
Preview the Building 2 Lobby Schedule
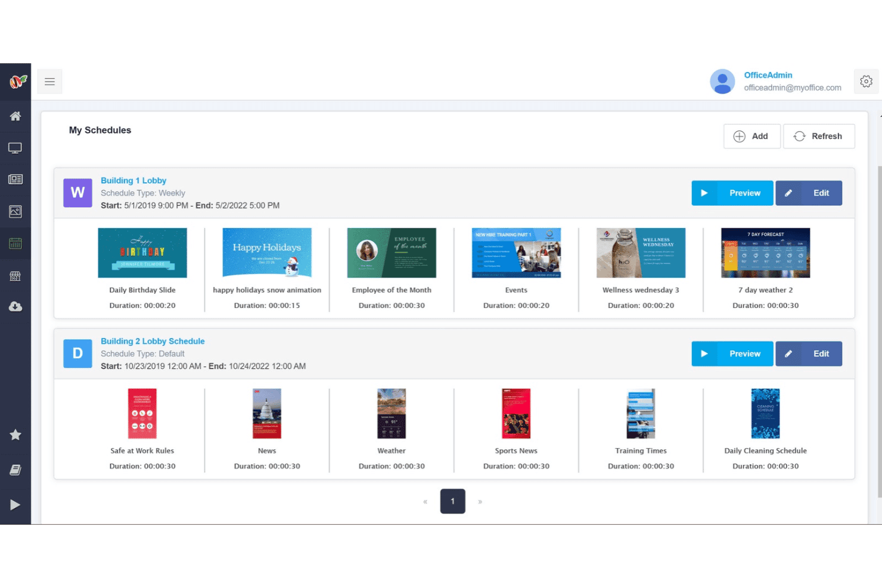click(x=732, y=354)
